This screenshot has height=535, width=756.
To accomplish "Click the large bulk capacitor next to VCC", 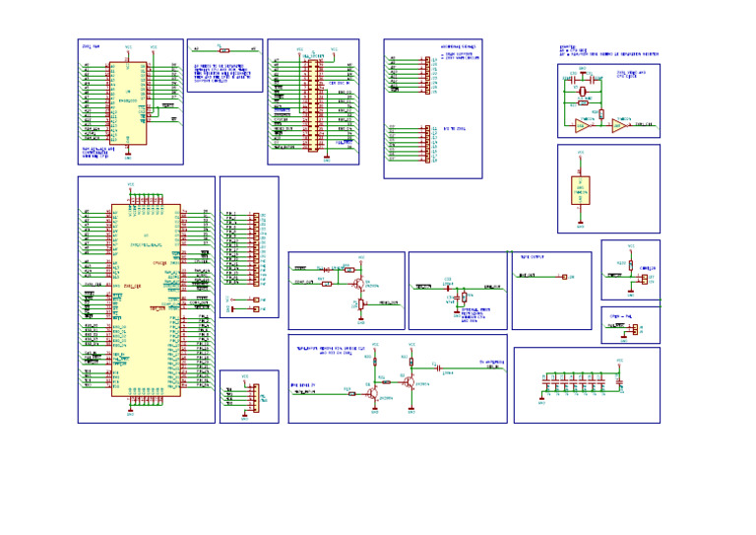I will 619,382.
